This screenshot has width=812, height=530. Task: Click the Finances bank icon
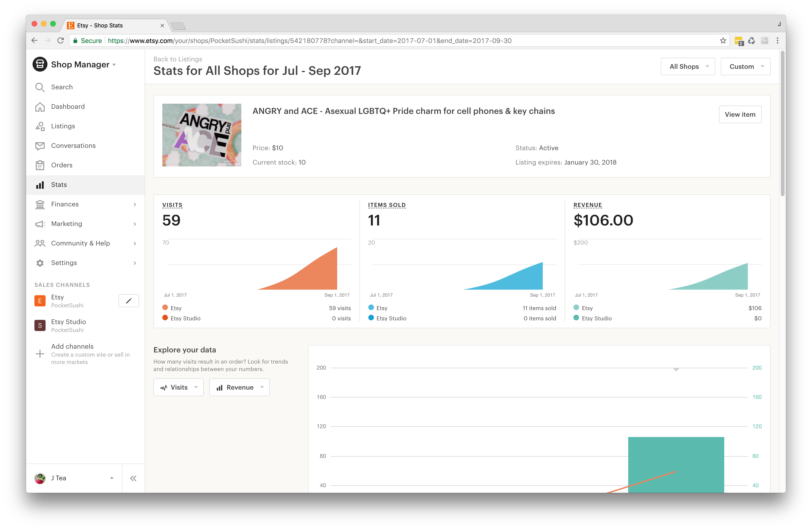[40, 204]
